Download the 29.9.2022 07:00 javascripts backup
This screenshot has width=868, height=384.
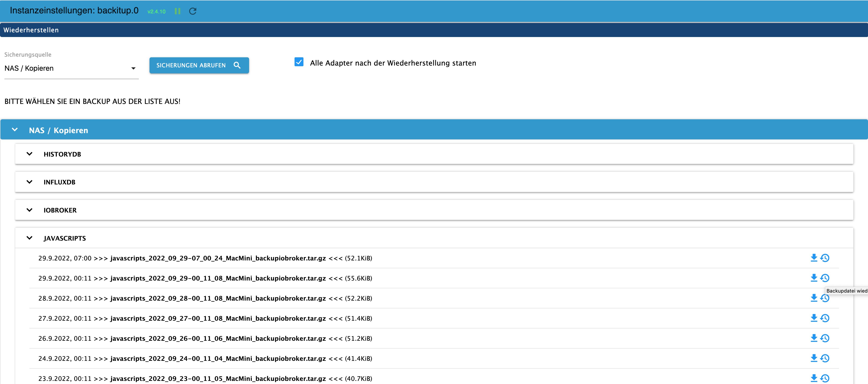(x=814, y=258)
